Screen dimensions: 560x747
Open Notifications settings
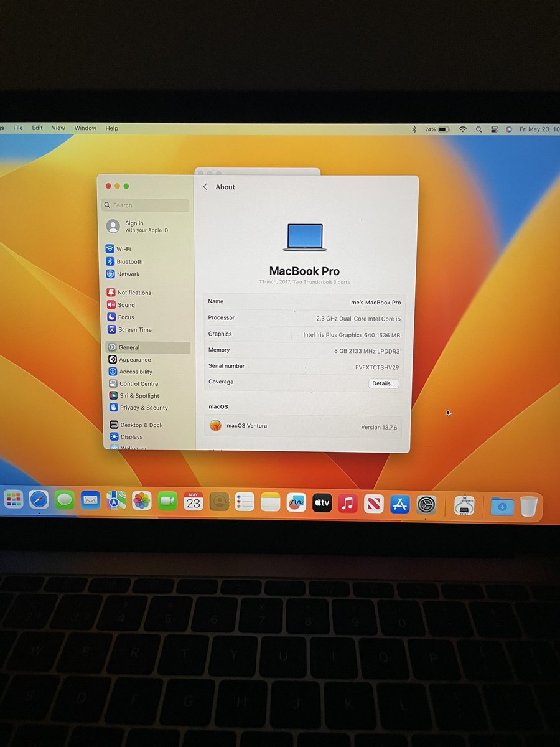(136, 292)
